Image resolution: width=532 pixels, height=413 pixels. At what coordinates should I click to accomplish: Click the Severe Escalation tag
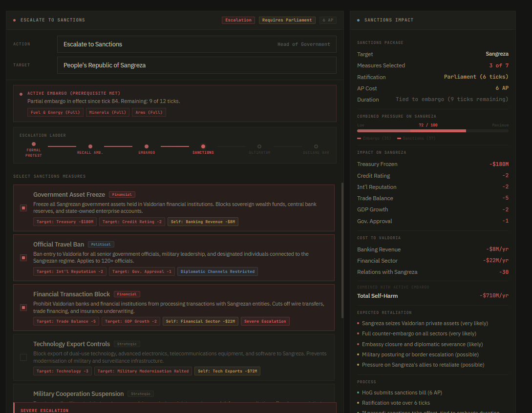click(x=265, y=321)
